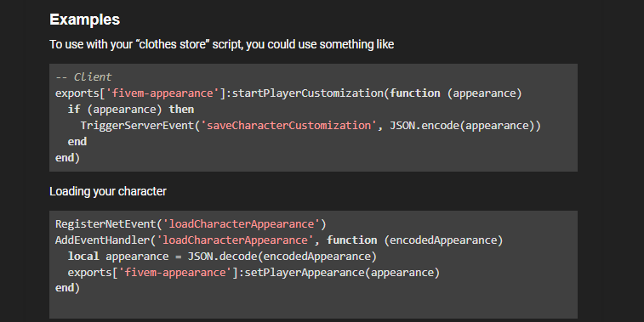Click 'loadCharacterAppearance' on RegisterNetEvent line
This screenshot has height=322, width=644.
point(241,224)
